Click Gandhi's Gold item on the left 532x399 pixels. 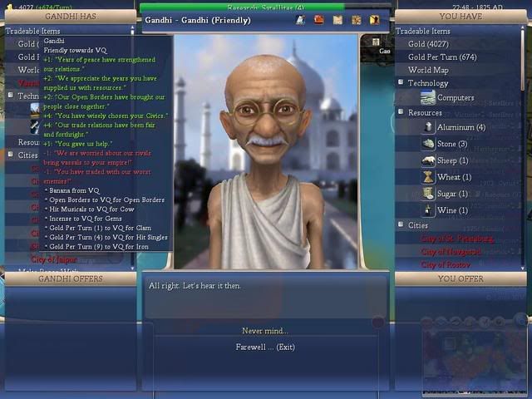(27, 44)
